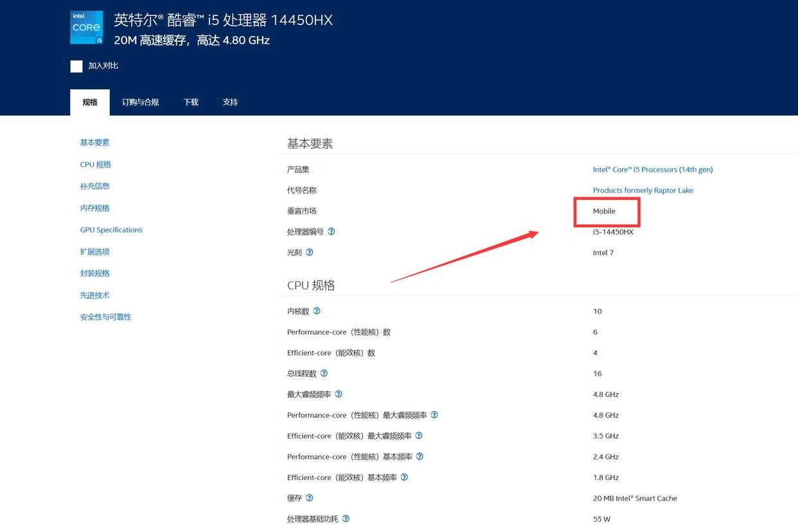Image resolution: width=798 pixels, height=532 pixels.
Task: Click the Intel Core i5 logo badge
Action: tap(86, 28)
